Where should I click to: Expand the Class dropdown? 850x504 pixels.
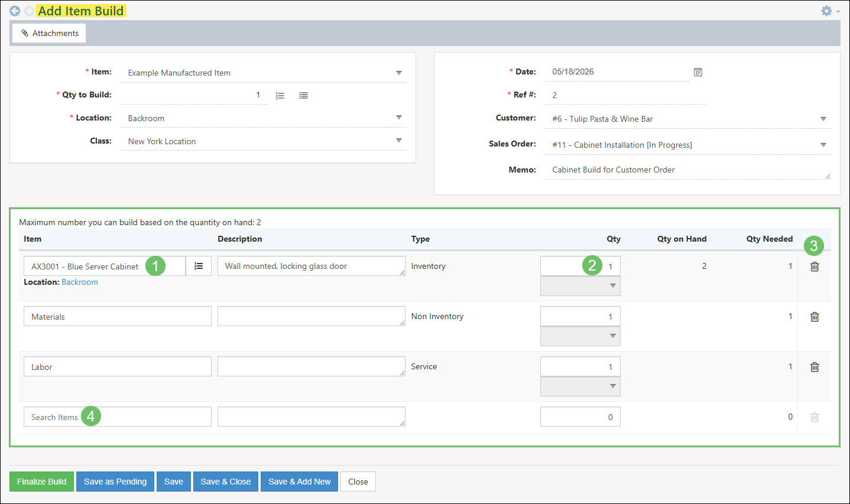(399, 141)
